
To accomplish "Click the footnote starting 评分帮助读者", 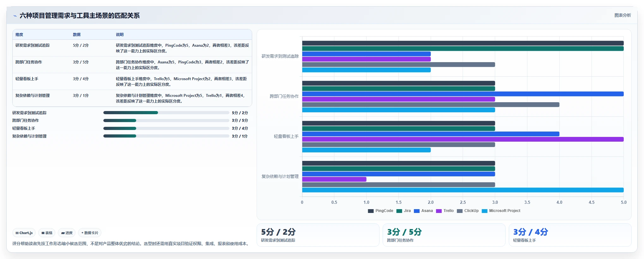I will [x=131, y=244].
